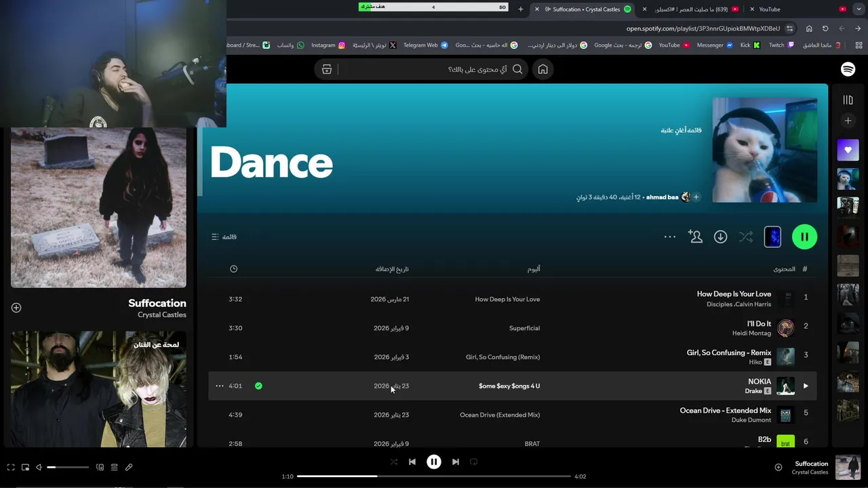Add a collaborator with the plus beside ahmad baa

point(696,197)
